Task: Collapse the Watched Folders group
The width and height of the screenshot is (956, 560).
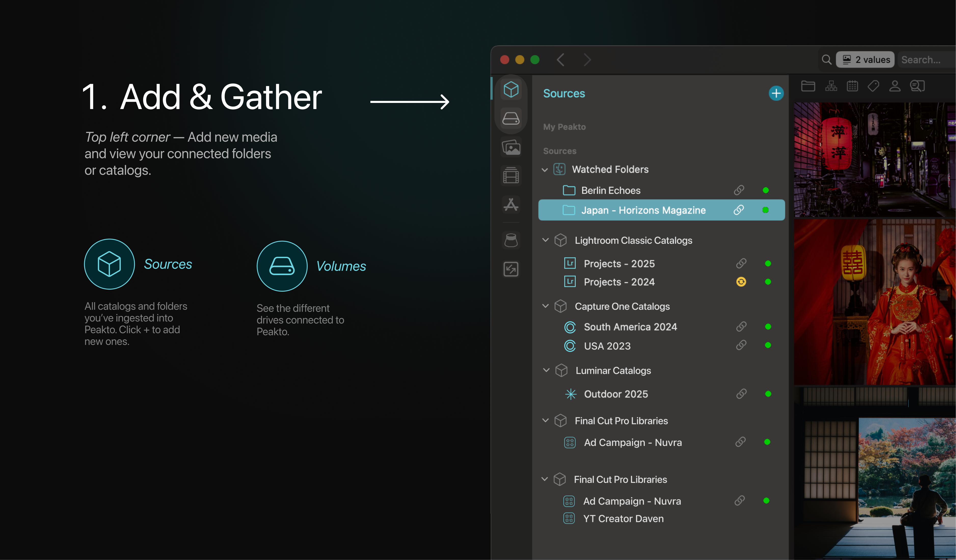Action: (545, 170)
